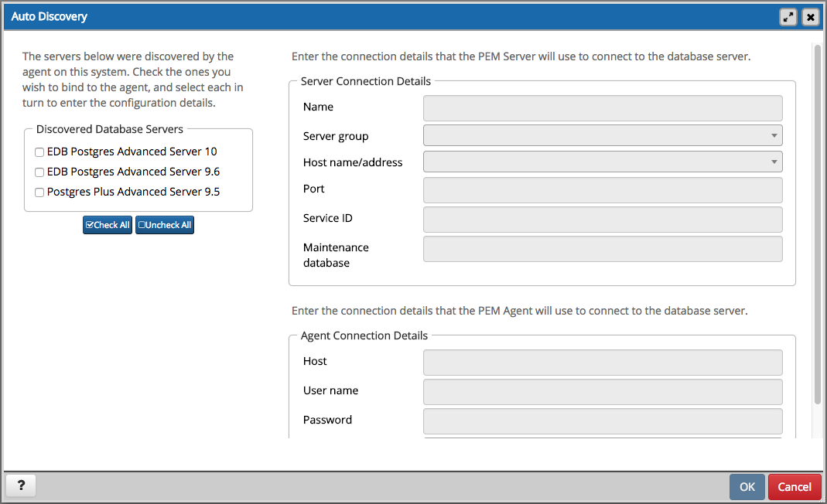Close dialog using the X icon
The height and width of the screenshot is (504, 827).
(810, 17)
